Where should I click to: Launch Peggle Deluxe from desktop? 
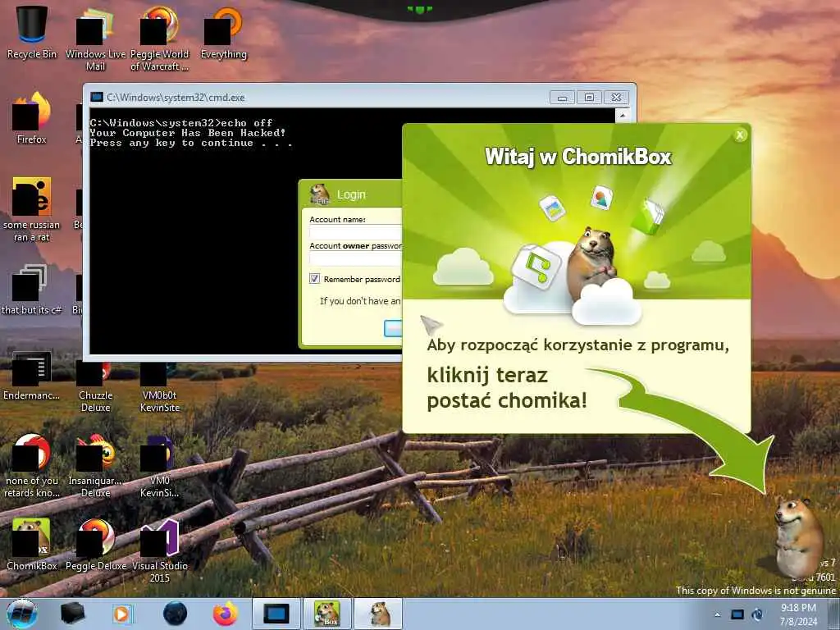pos(95,544)
